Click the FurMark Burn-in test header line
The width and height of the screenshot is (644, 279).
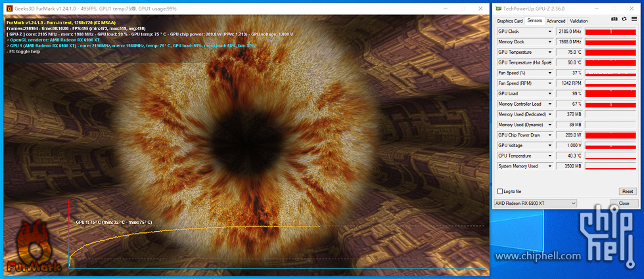61,22
